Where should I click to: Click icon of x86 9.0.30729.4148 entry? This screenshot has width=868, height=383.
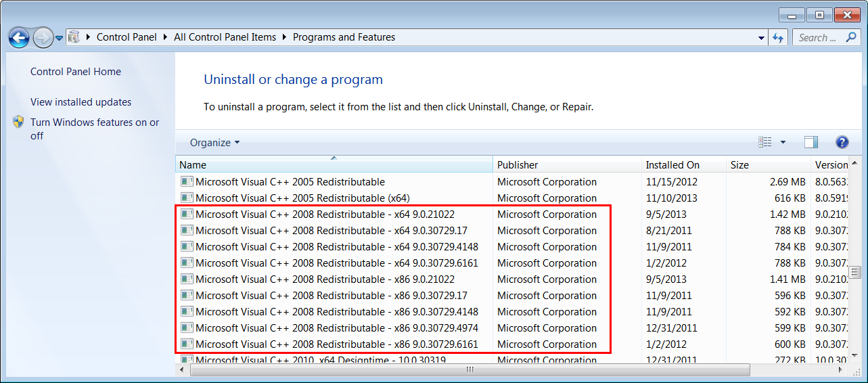click(x=187, y=312)
